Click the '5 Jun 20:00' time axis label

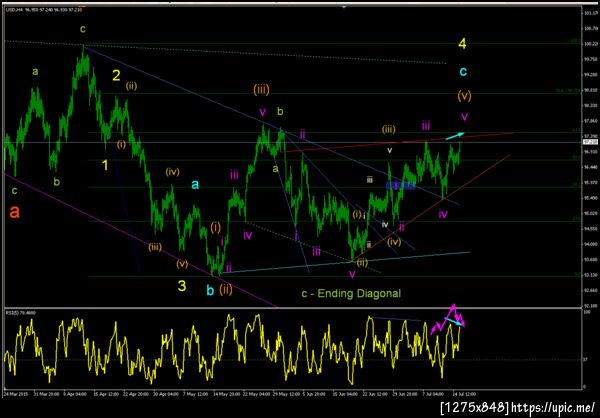(315, 394)
